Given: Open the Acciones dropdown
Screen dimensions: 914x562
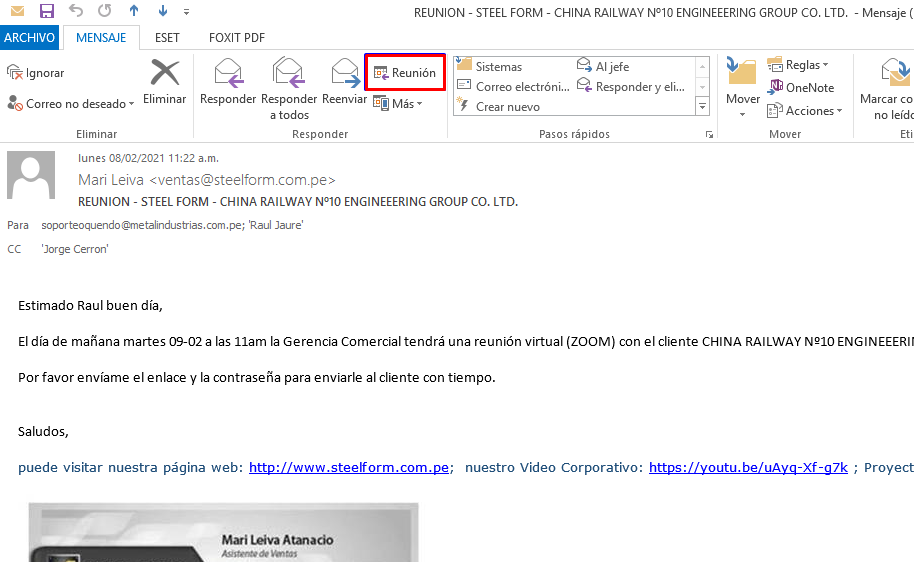Looking at the screenshot, I should tap(804, 111).
